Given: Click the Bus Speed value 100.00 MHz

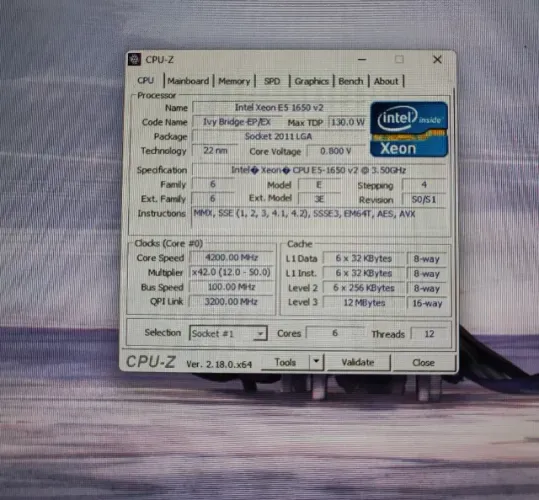Looking at the screenshot, I should (231, 287).
